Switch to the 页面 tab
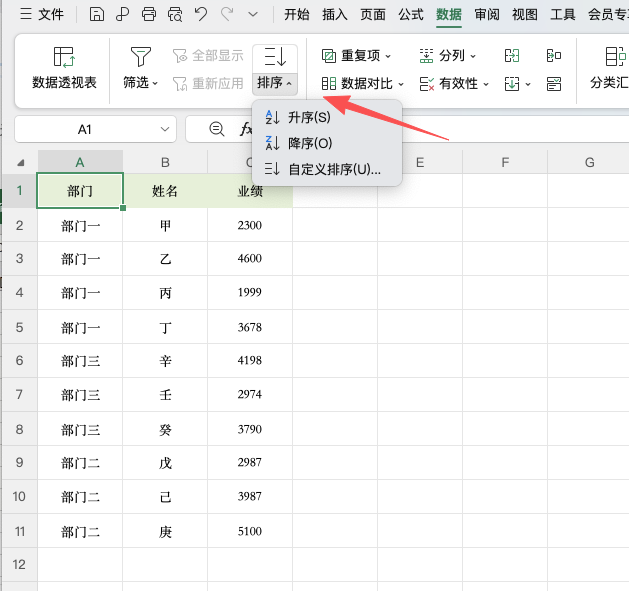Viewport: 629px width, 591px height. (x=373, y=14)
